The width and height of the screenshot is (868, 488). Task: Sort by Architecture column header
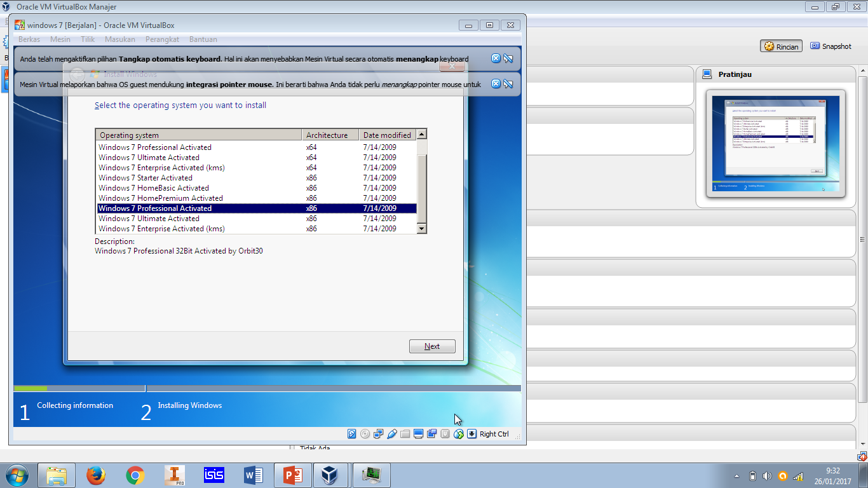[x=330, y=135]
